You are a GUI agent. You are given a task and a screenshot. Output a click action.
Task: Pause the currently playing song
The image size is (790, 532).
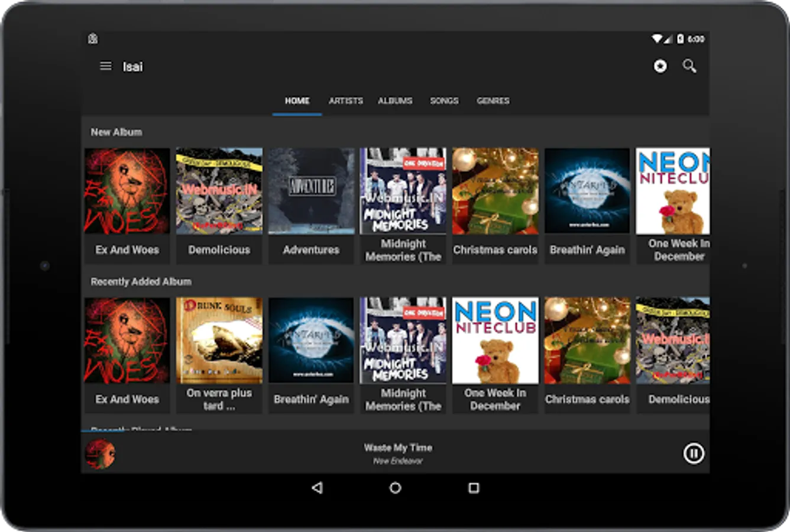(x=694, y=453)
